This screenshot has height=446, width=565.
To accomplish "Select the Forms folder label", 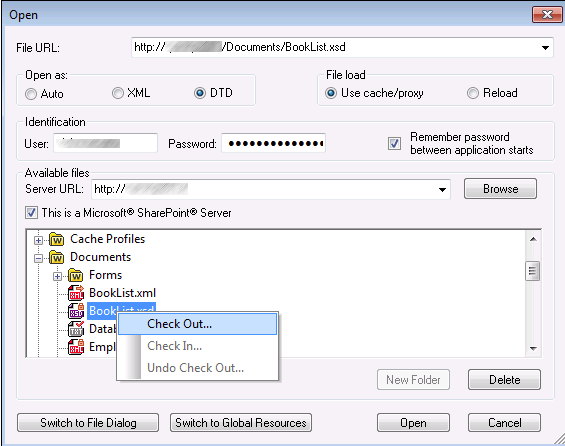I will tap(106, 275).
